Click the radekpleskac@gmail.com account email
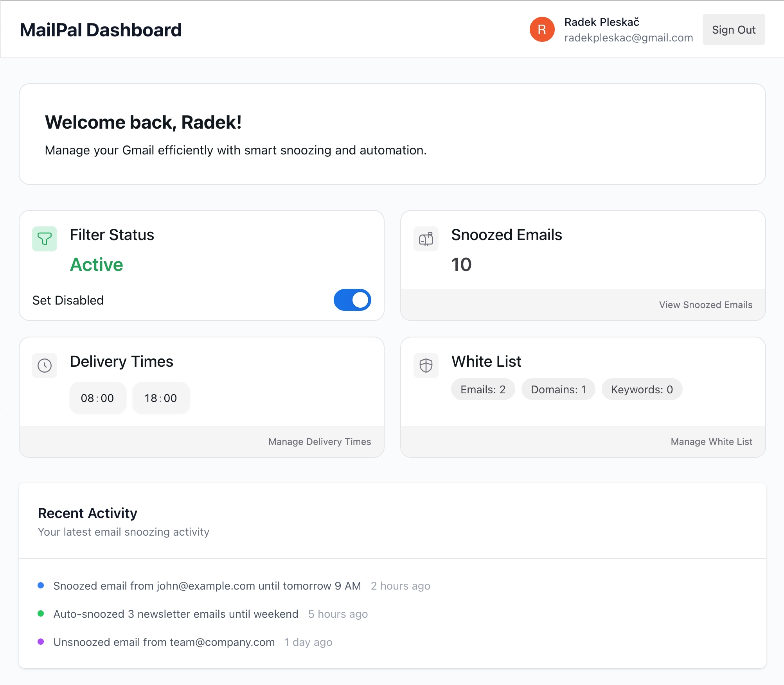This screenshot has width=784, height=685. 628,38
